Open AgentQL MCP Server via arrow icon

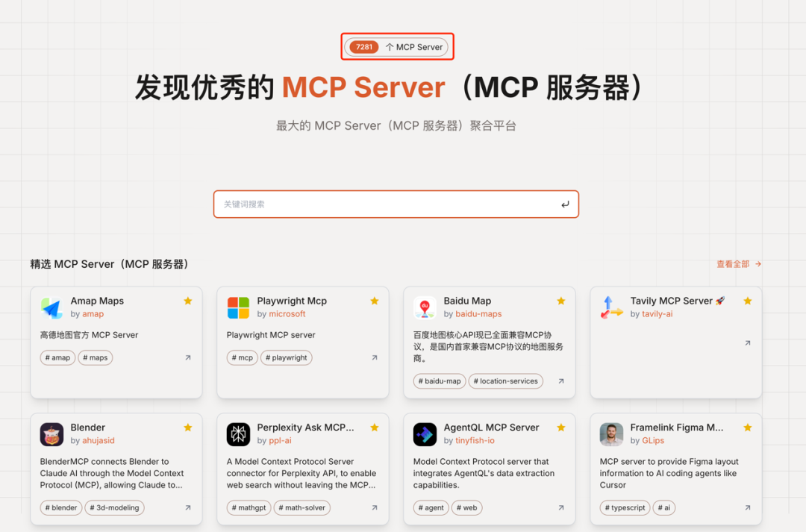[x=561, y=508]
